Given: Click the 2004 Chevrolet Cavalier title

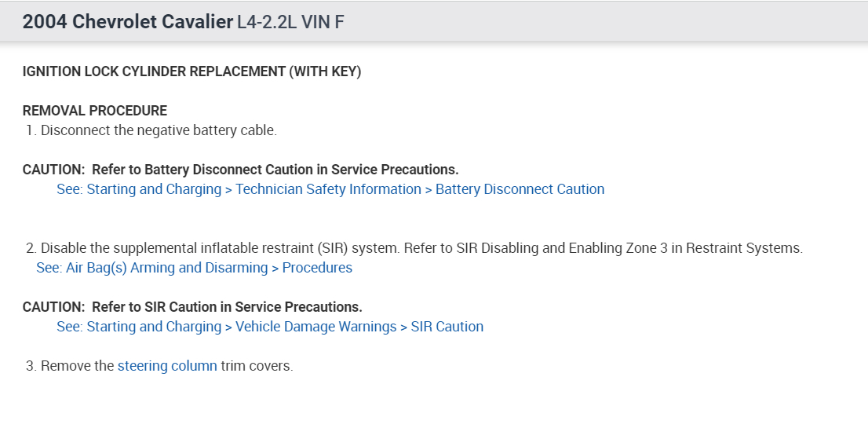Looking at the screenshot, I should coord(127,22).
